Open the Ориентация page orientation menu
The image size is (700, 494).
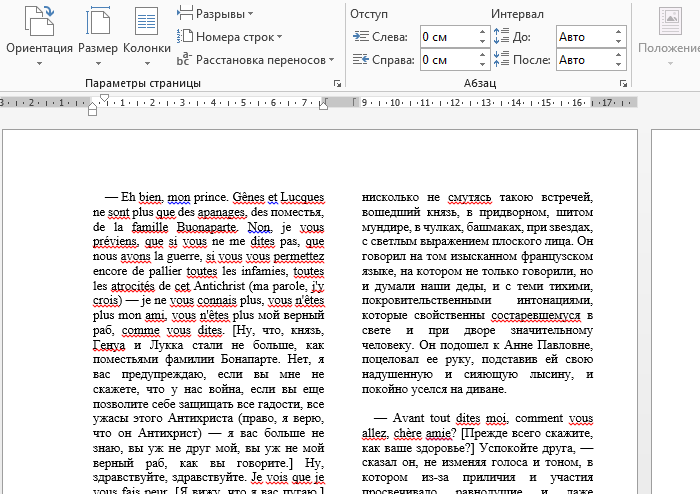39,35
